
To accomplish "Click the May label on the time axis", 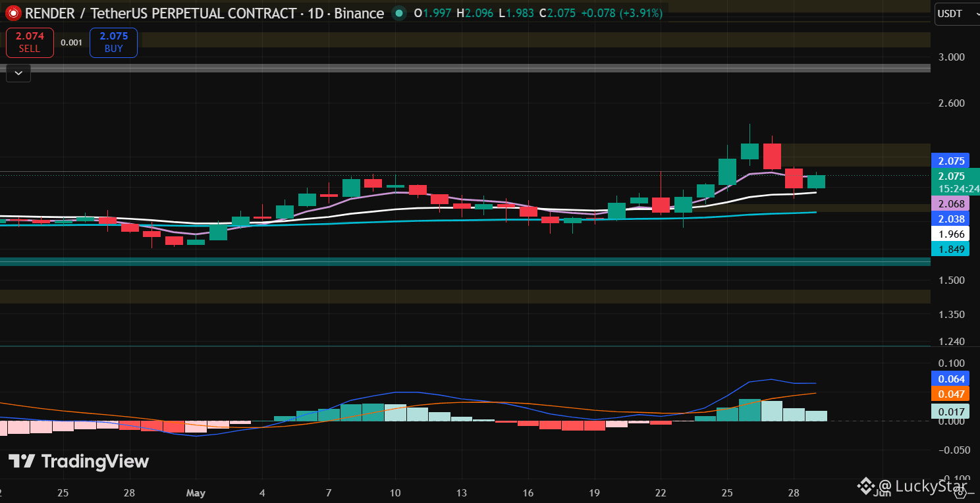I will pyautogui.click(x=196, y=492).
